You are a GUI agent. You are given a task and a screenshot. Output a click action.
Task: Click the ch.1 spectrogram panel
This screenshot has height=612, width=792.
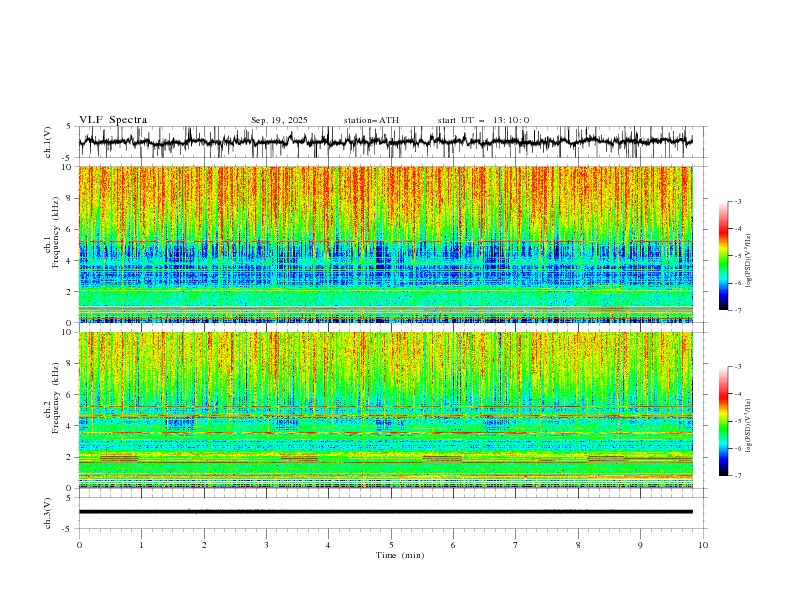click(x=385, y=244)
